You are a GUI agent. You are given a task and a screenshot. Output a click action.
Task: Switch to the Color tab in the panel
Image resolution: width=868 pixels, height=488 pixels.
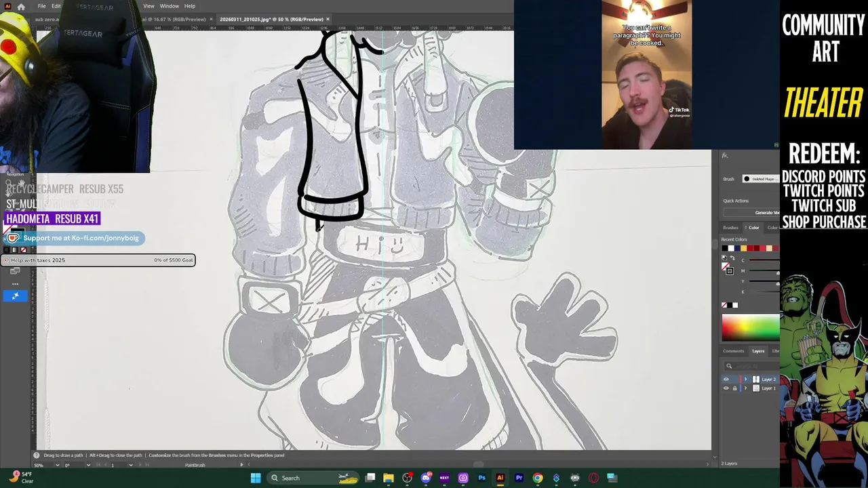[x=753, y=228]
